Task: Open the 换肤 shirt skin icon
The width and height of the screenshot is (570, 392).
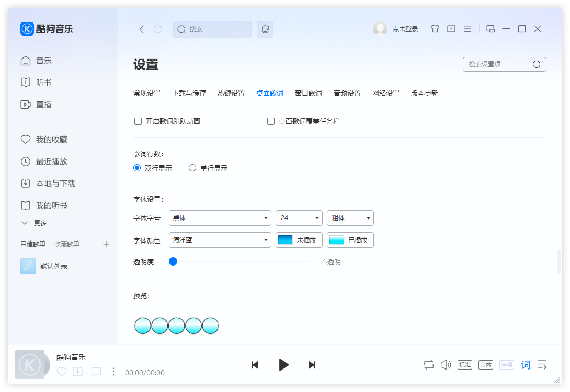Action: click(435, 29)
